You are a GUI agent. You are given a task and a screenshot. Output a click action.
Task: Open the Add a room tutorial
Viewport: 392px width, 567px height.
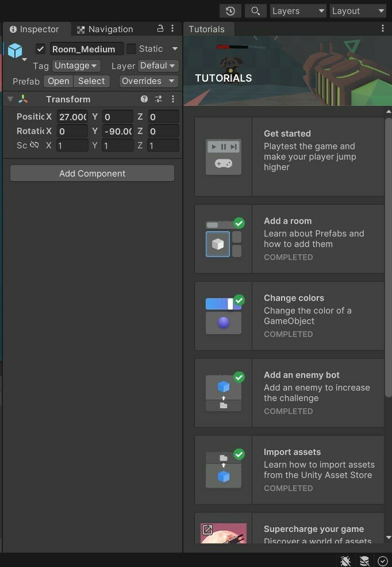click(289, 239)
